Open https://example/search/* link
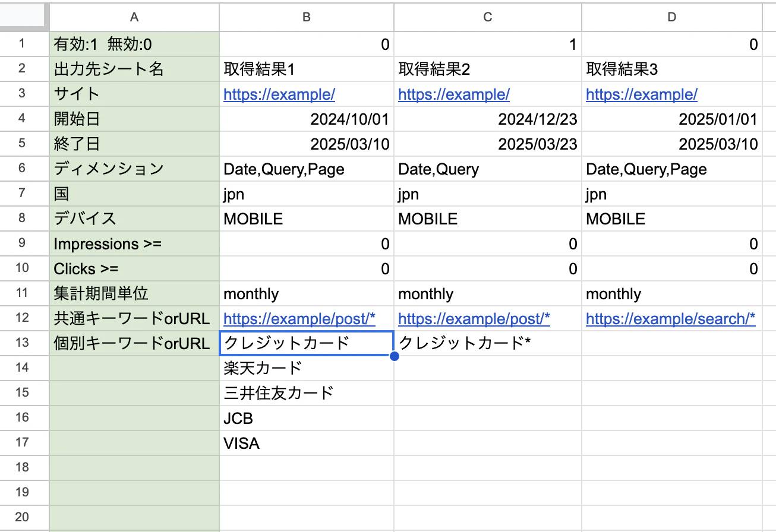 coord(671,319)
